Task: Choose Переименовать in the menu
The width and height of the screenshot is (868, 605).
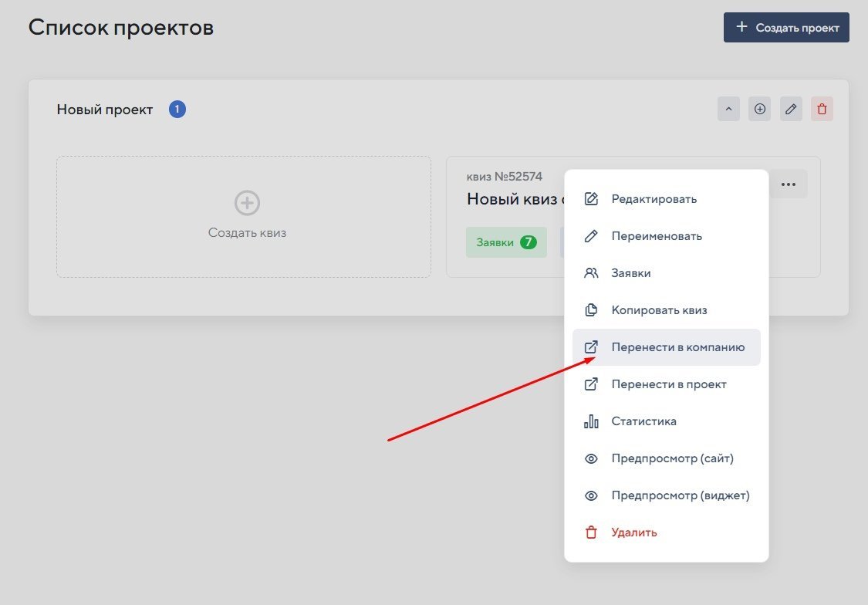Action: [657, 236]
